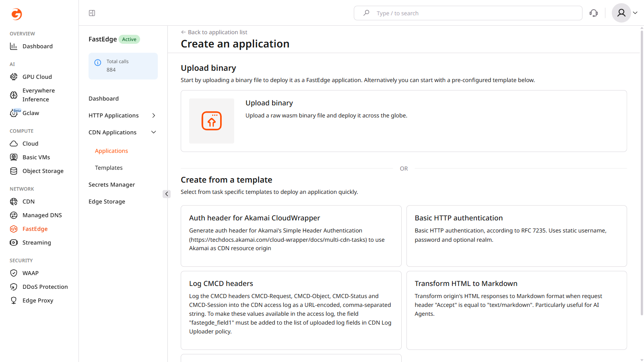Open GPU Cloud in sidebar
This screenshot has height=362, width=644.
point(37,77)
